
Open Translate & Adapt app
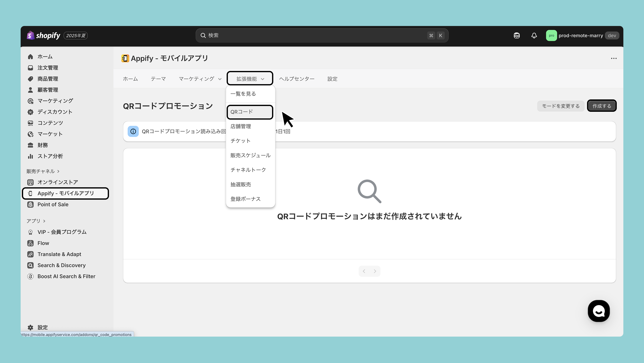point(59,254)
